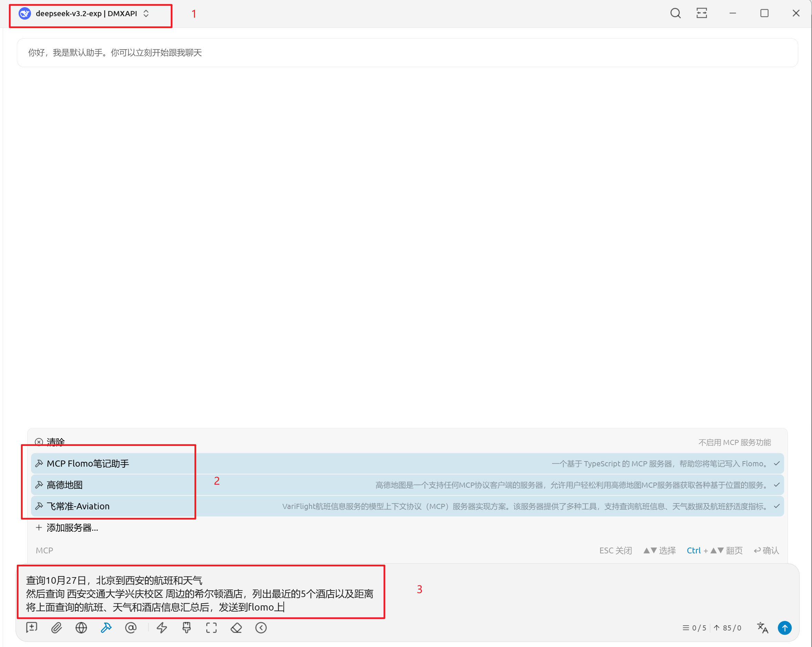Image resolution: width=812 pixels, height=647 pixels.
Task: Attach a file with paperclip icon
Action: [x=56, y=627]
